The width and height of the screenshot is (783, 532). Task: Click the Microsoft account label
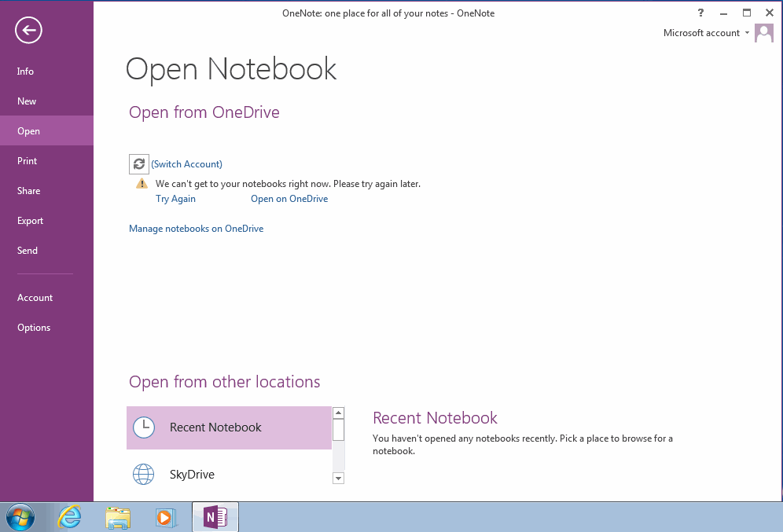pos(701,33)
